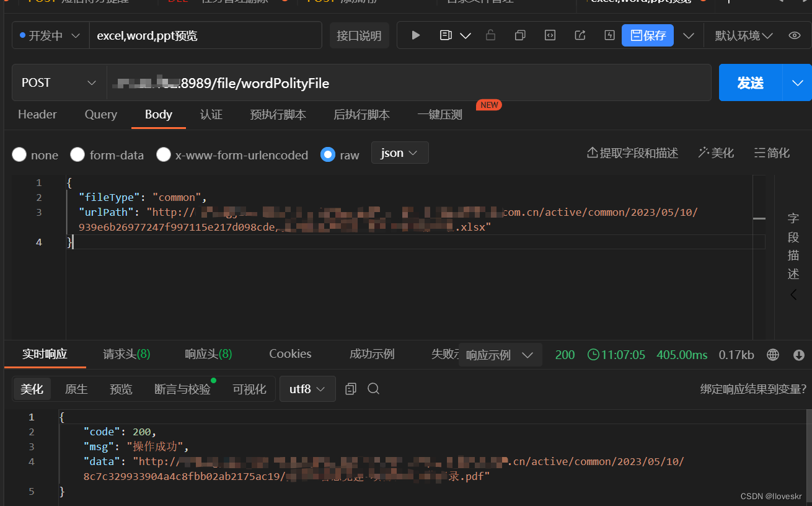Click the 接口说明 button

click(359, 35)
